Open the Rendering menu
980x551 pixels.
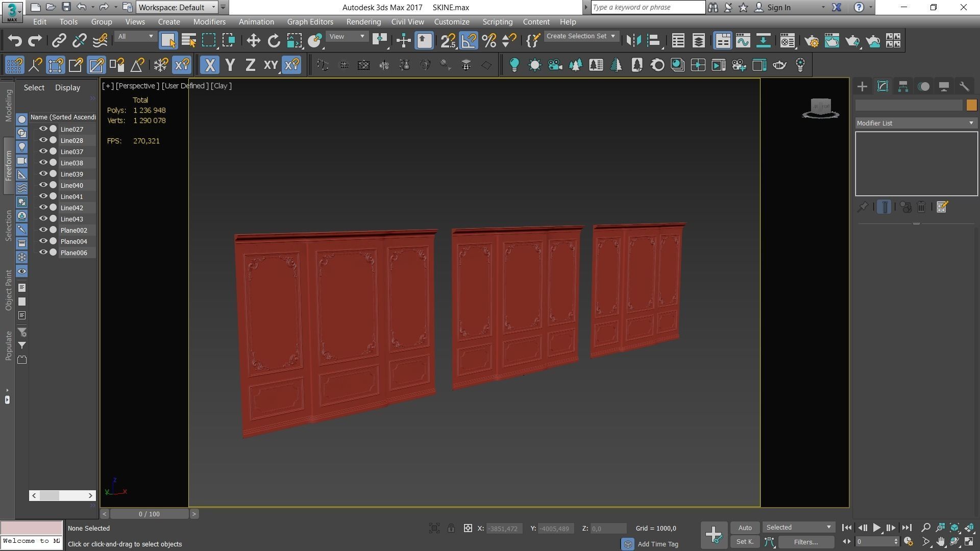point(363,22)
